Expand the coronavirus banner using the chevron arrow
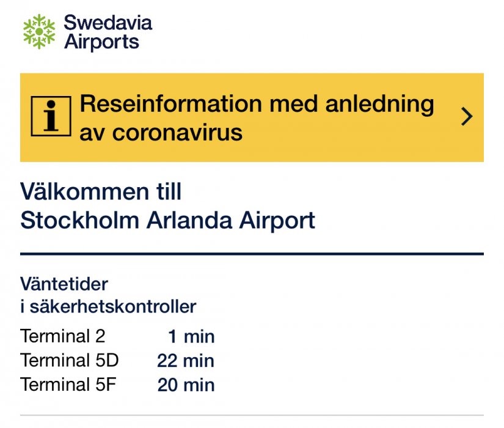Screen dimensions: 504x428 tap(467, 117)
